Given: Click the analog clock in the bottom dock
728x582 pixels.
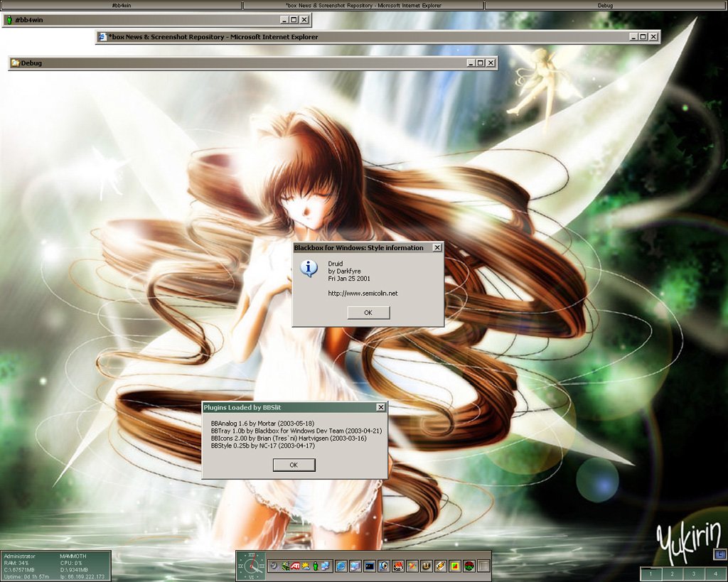Looking at the screenshot, I should 251,566.
